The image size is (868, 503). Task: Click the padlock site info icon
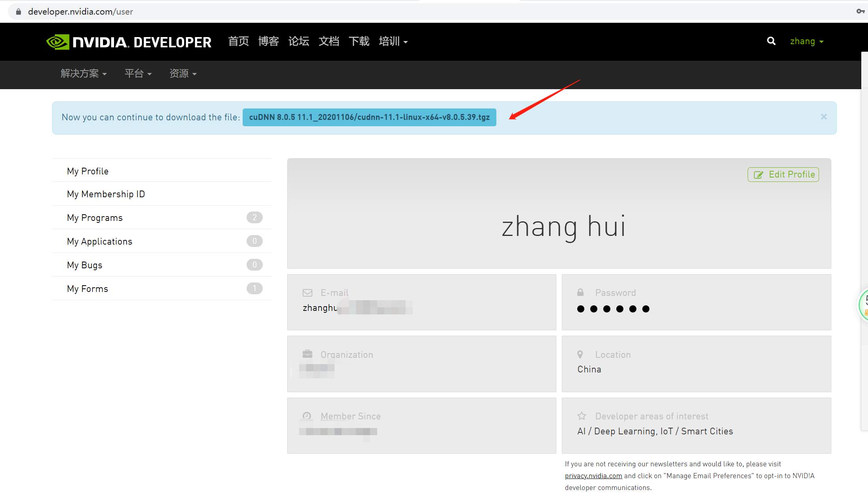click(18, 12)
